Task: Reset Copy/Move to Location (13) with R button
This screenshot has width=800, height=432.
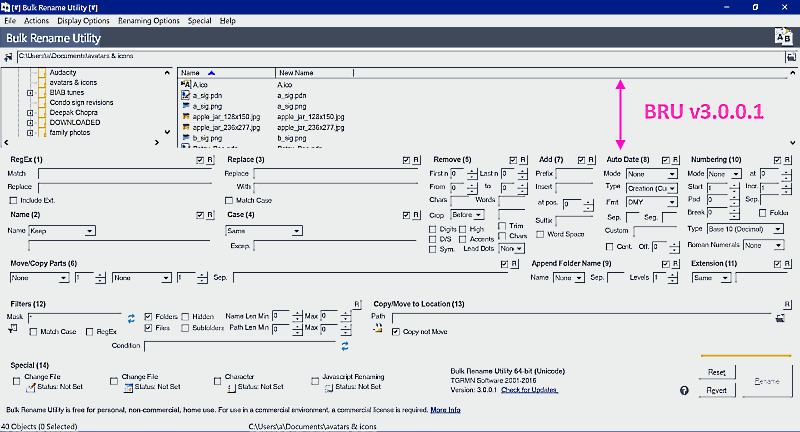Action: [x=787, y=304]
